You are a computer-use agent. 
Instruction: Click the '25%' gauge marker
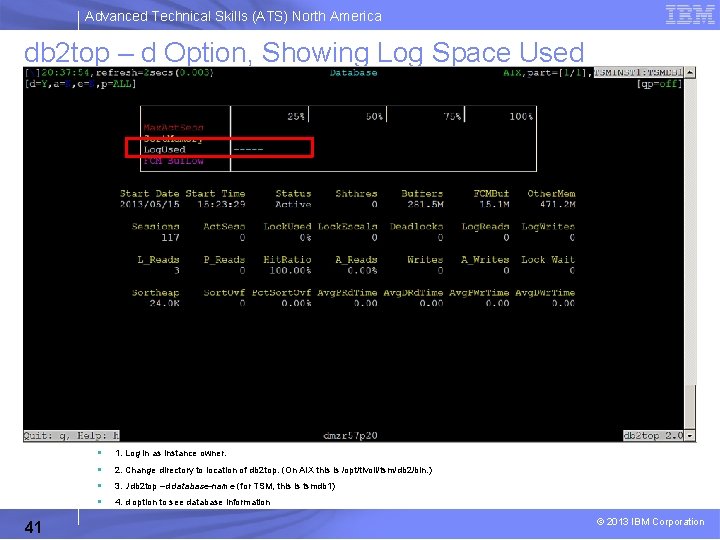coord(296,117)
